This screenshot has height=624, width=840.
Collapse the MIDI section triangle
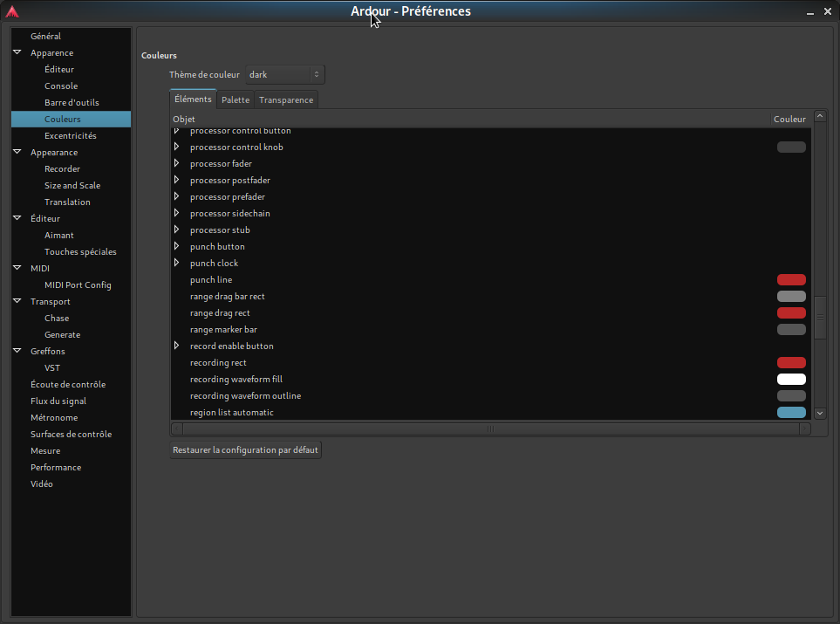point(17,268)
